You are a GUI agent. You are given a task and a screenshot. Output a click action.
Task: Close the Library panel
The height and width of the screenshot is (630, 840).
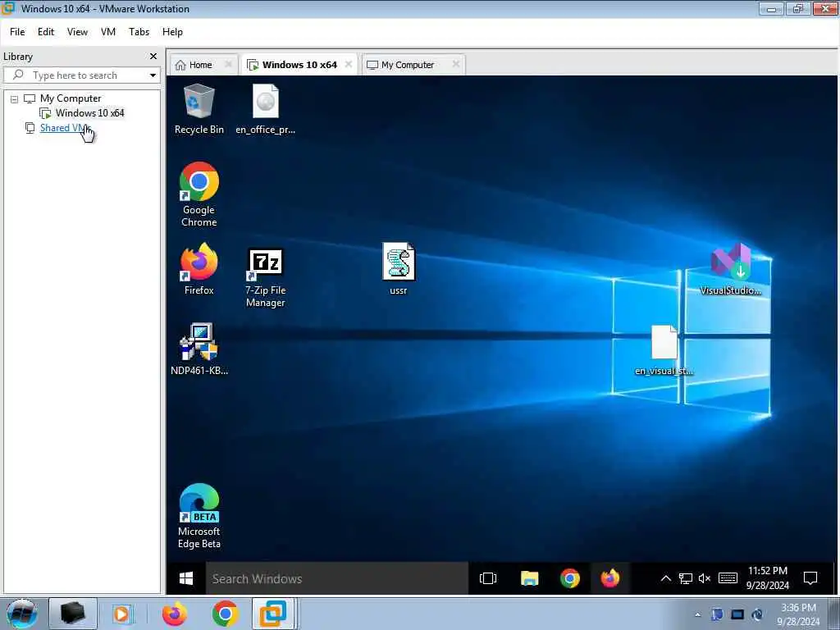153,57
